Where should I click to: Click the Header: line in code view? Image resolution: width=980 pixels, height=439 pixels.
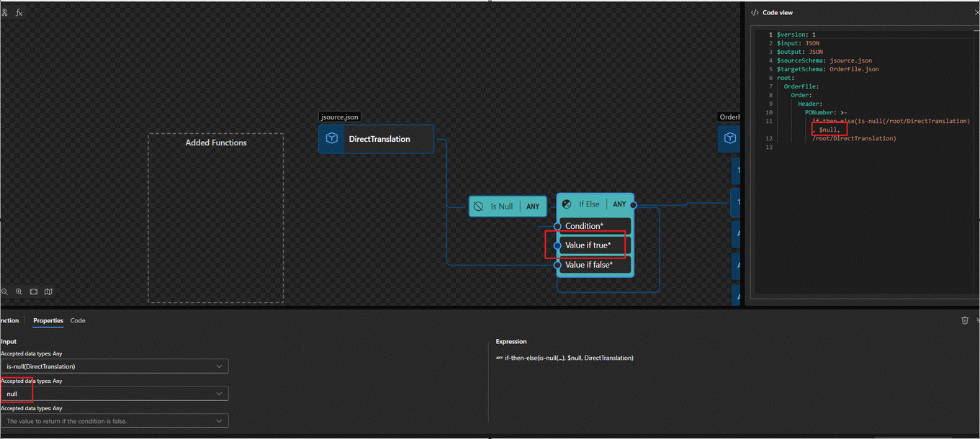click(810, 104)
